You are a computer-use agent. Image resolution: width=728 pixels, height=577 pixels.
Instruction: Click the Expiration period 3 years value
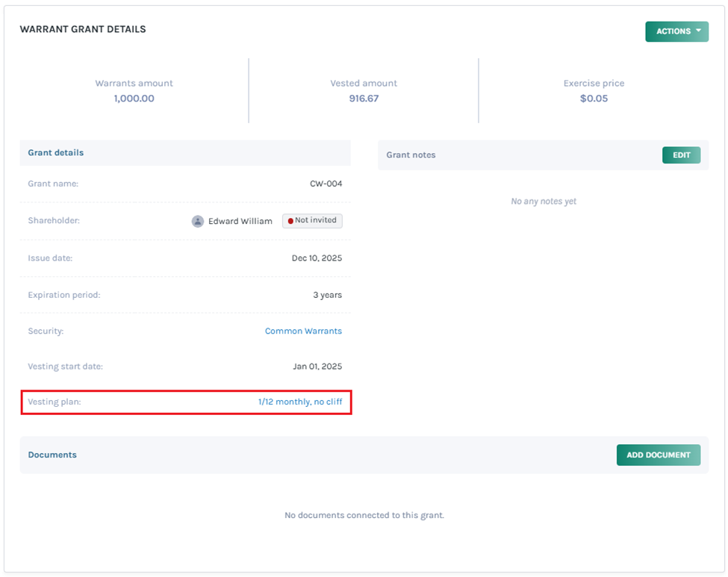(326, 294)
